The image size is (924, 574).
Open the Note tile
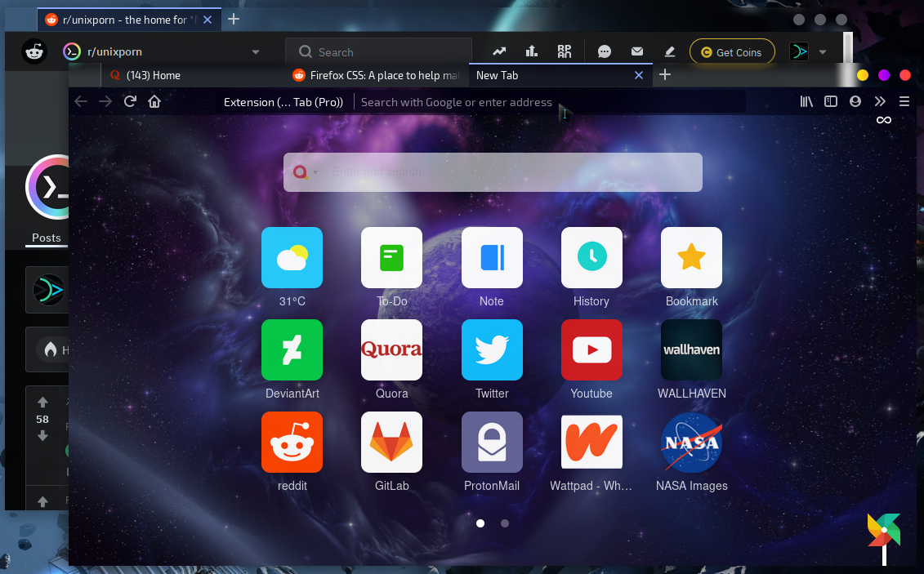click(492, 257)
